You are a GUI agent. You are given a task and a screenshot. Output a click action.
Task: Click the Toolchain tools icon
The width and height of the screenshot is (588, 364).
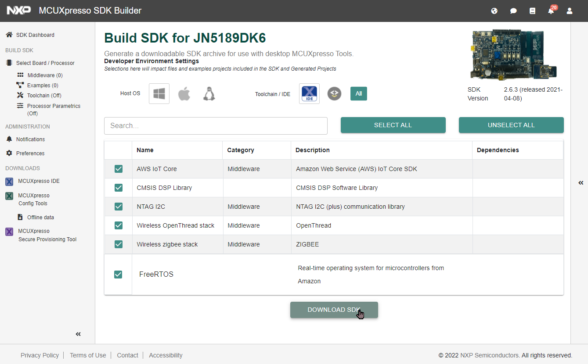tap(20, 95)
